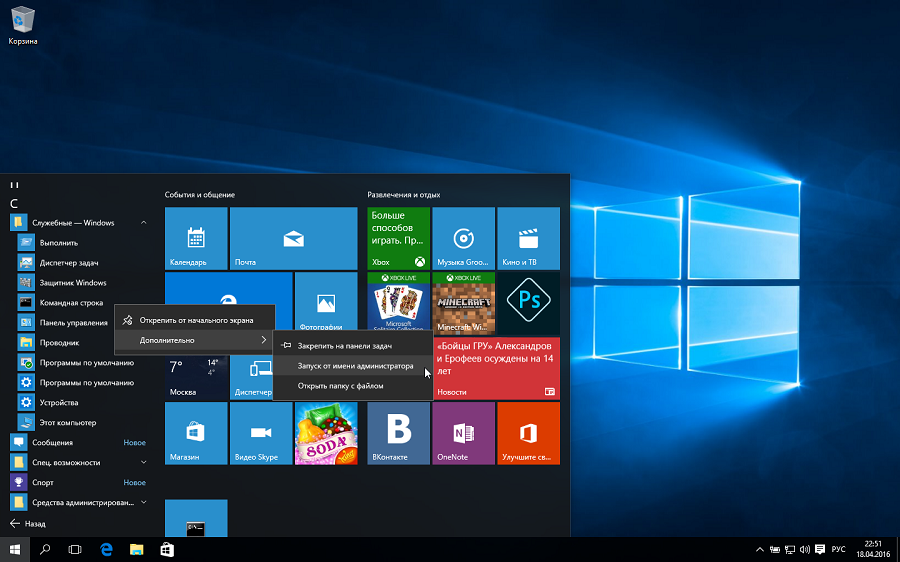This screenshot has height=562, width=900.
Task: Select Запуск от имени администратора
Action: click(355, 366)
